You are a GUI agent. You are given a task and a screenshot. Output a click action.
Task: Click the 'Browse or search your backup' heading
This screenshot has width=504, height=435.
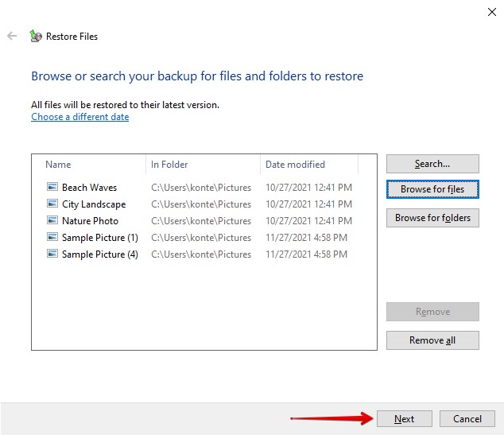[x=197, y=76]
